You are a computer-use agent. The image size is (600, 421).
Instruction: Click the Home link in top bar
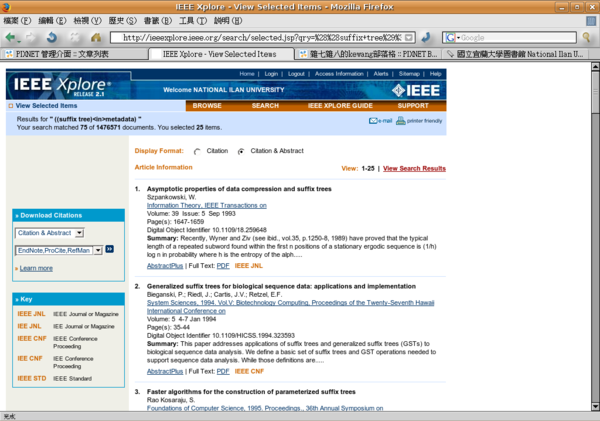click(x=247, y=74)
